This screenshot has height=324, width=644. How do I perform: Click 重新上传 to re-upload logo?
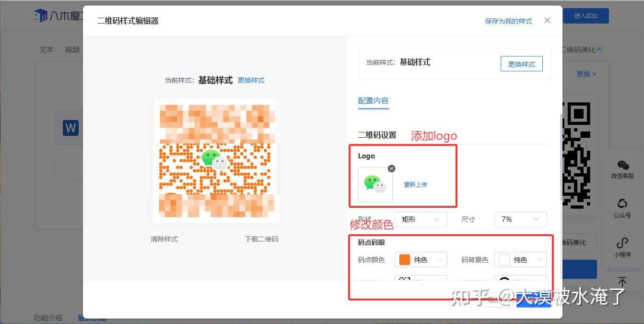pyautogui.click(x=415, y=184)
